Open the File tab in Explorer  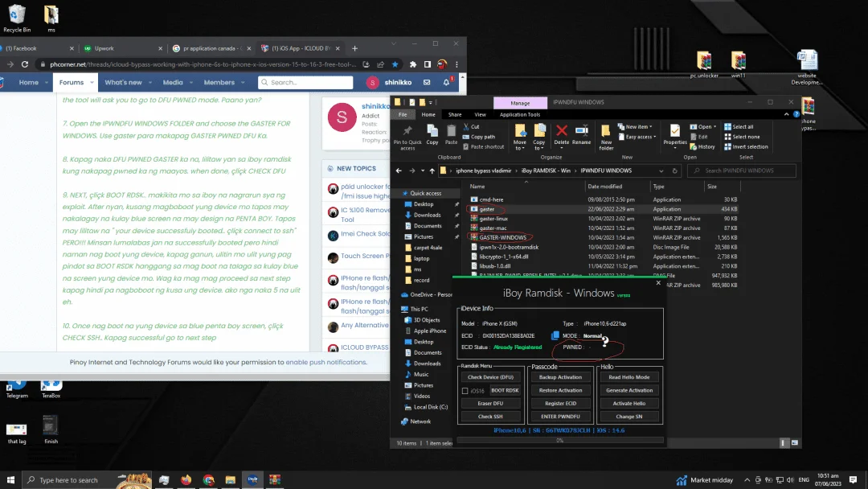point(403,115)
